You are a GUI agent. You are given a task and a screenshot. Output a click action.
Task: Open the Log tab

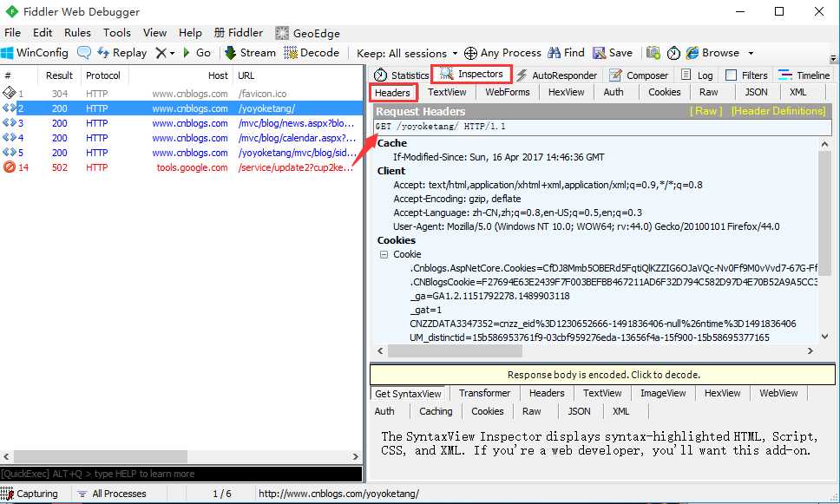click(697, 75)
